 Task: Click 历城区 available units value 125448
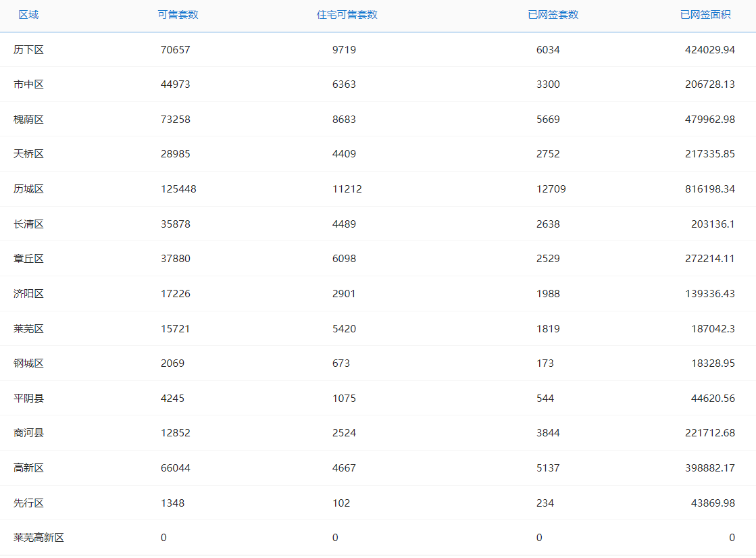coord(178,189)
